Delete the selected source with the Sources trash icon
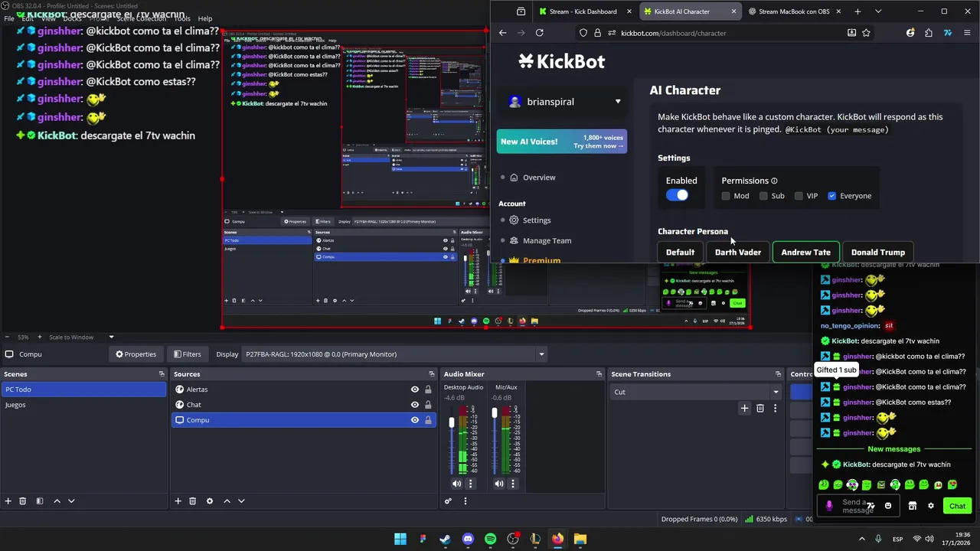The image size is (980, 551). [x=193, y=501]
